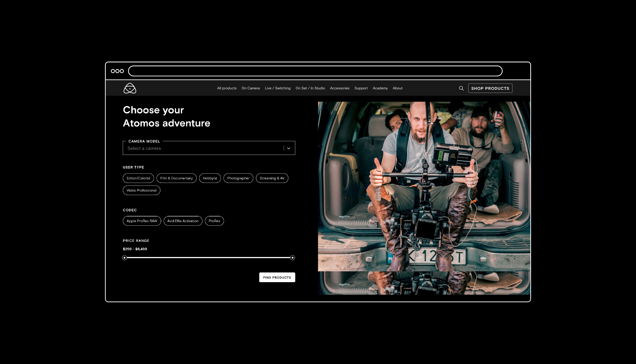Select Editor/Colorist user type
Image resolution: width=636 pixels, height=364 pixels.
coord(138,178)
